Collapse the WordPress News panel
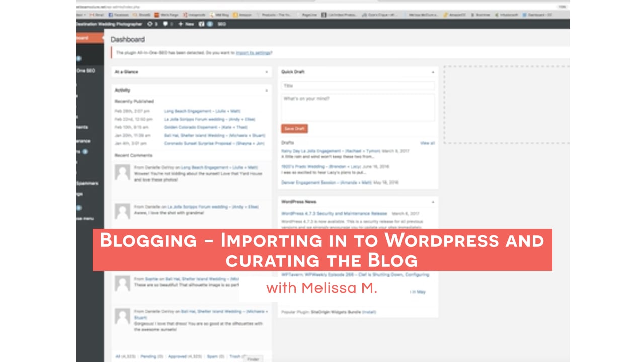This screenshot has width=644, height=362. click(433, 202)
